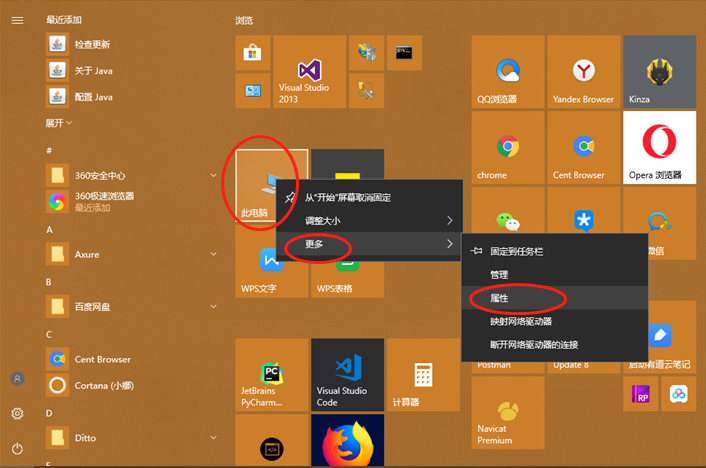
Task: Launch chrome tile
Action: 508,147
